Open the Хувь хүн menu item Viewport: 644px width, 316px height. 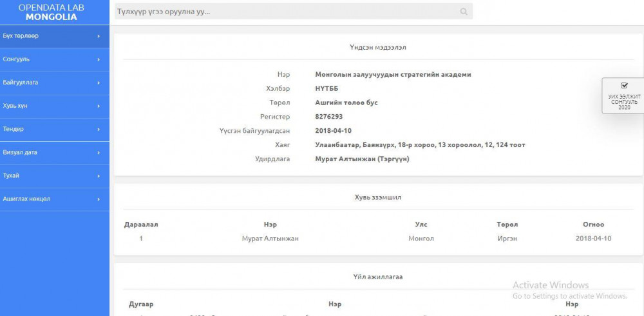tap(55, 106)
